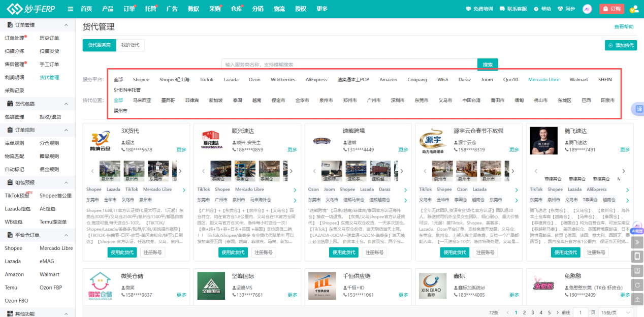This screenshot has height=317, width=644.
Task: Collapse the 订单规则 sidebar section
Action: tap(66, 130)
